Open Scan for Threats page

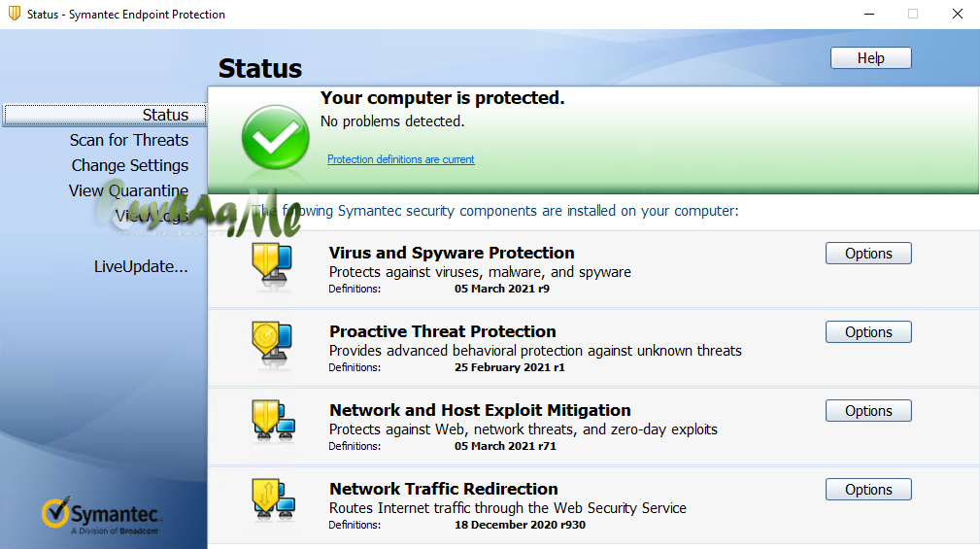(129, 140)
